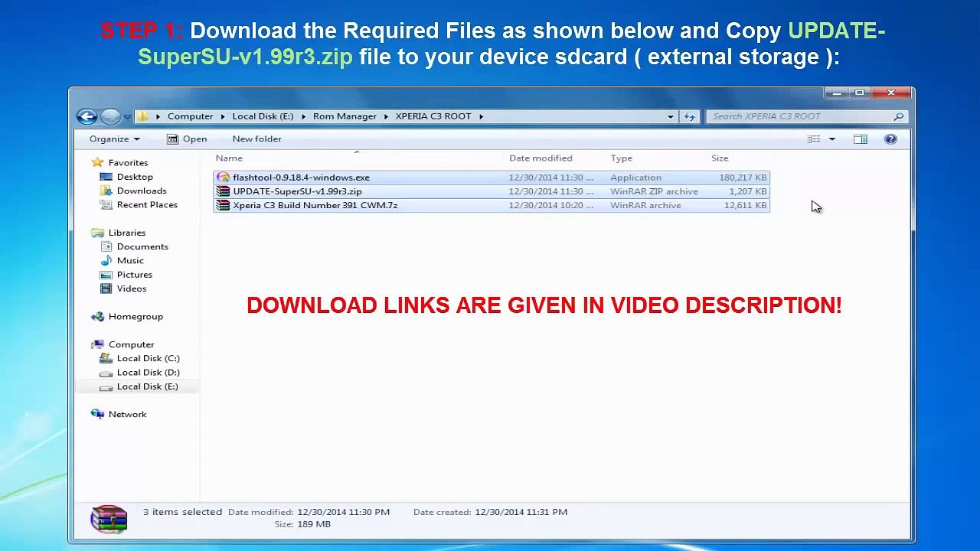The width and height of the screenshot is (980, 551).
Task: Click the 12/30/2014 10:20 date cell
Action: (x=550, y=205)
